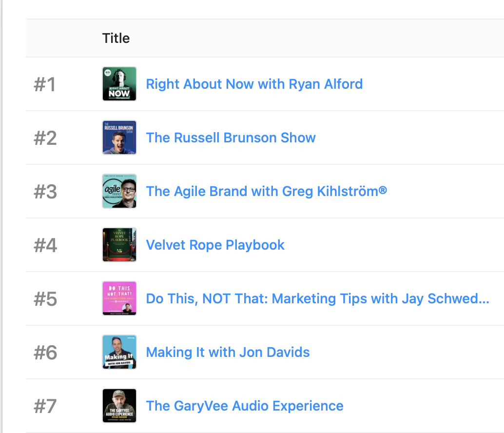The height and width of the screenshot is (433, 504).
Task: Click the pink Do This Not That artwork
Action: 119,298
